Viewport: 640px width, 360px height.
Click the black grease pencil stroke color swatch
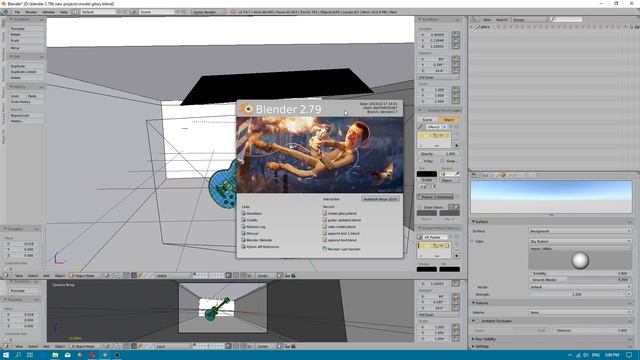click(427, 174)
